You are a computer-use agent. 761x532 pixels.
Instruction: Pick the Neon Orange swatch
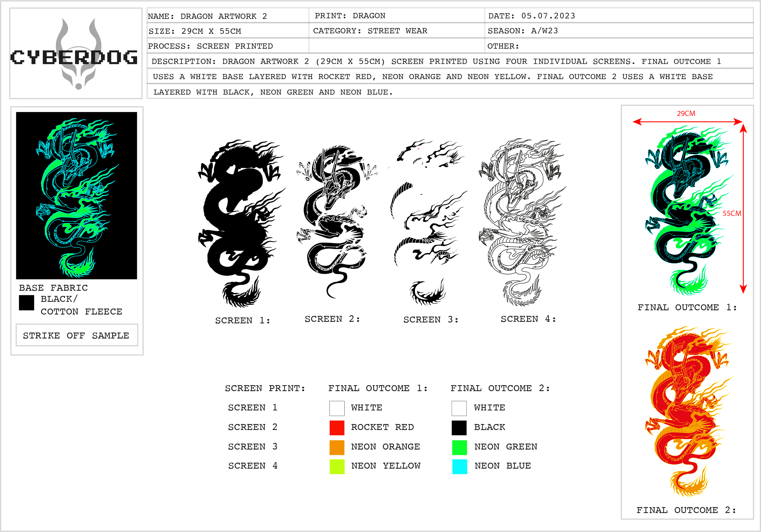coord(337,447)
